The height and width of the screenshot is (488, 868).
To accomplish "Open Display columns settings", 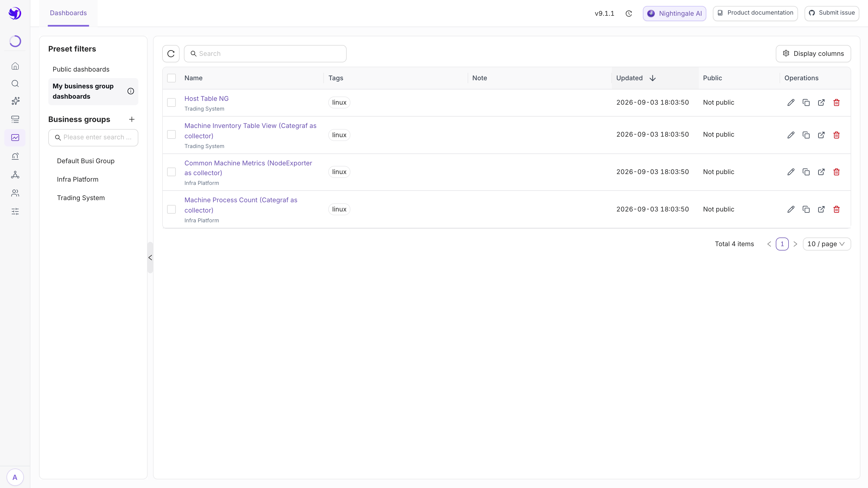I will point(813,54).
